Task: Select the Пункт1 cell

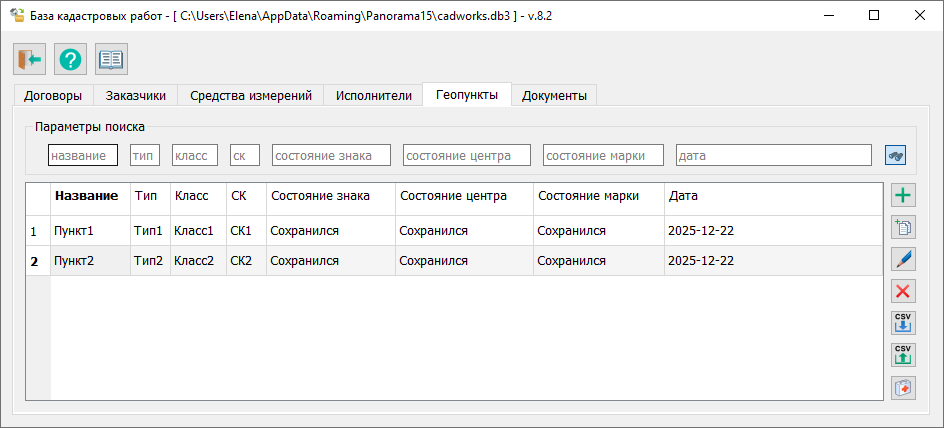Action: [x=90, y=231]
